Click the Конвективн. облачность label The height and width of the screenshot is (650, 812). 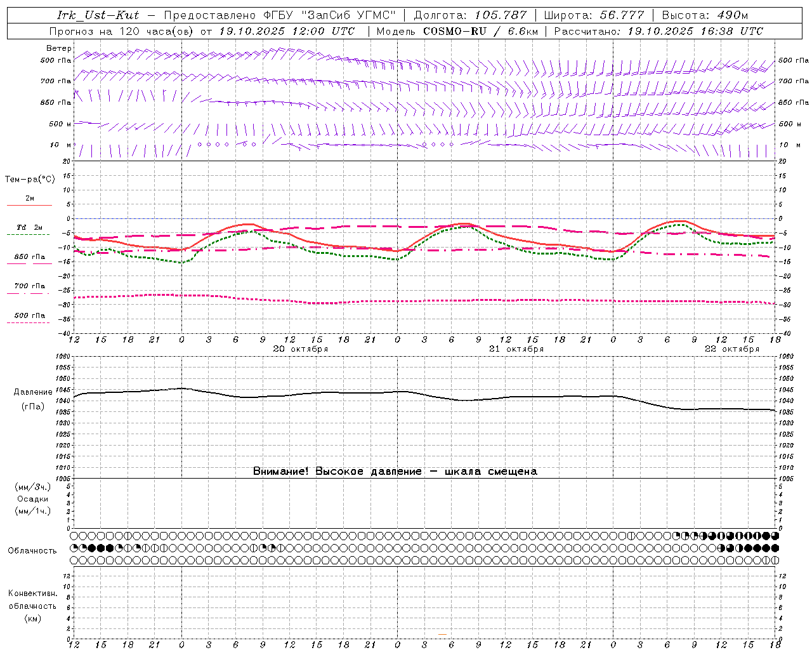pyautogui.click(x=33, y=600)
